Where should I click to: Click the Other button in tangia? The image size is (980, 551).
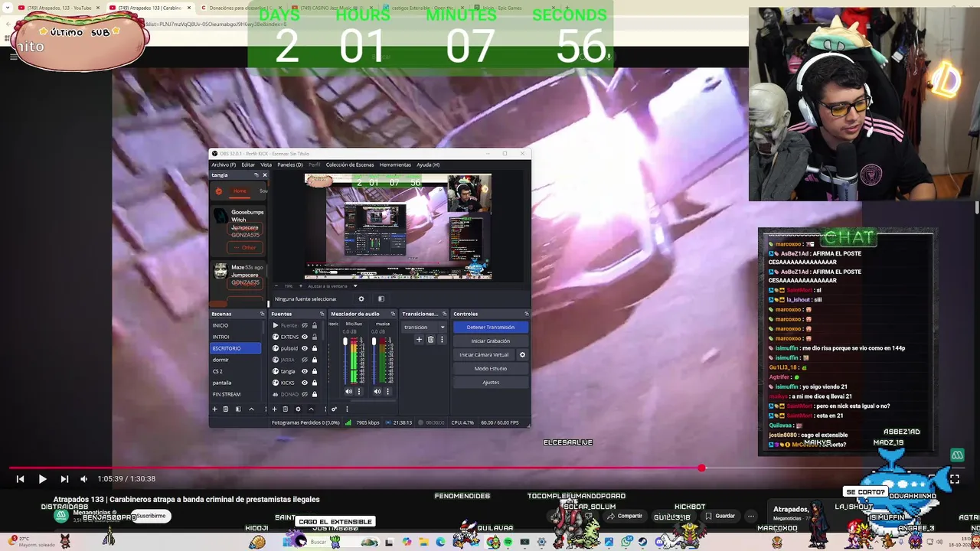coord(245,247)
